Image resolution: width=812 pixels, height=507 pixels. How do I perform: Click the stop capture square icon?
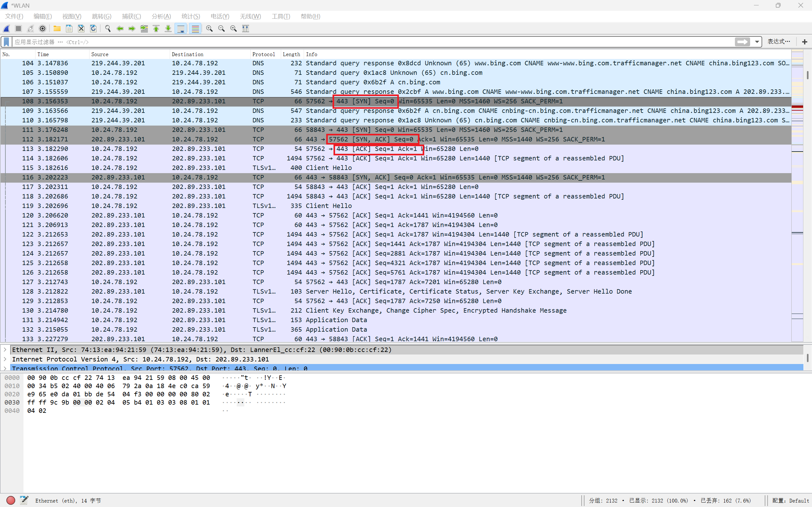(x=18, y=29)
